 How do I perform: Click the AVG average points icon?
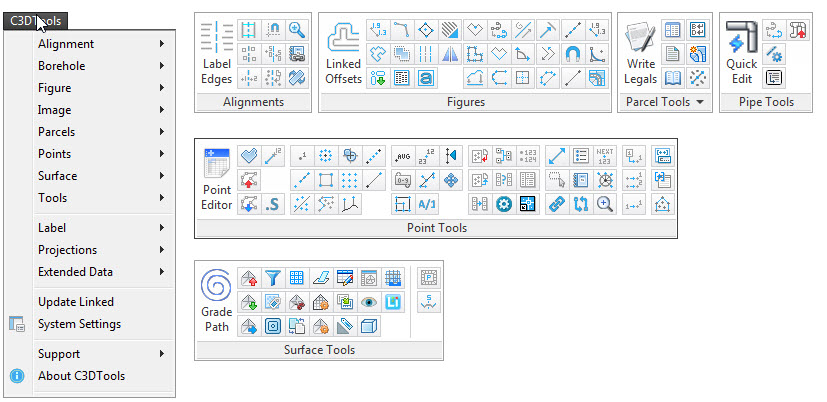402,156
